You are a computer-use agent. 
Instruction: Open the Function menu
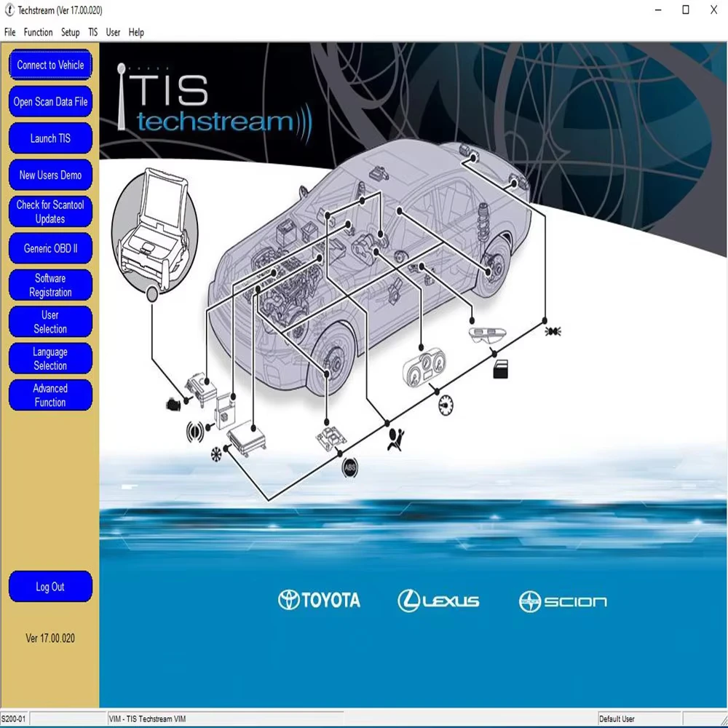click(x=38, y=32)
